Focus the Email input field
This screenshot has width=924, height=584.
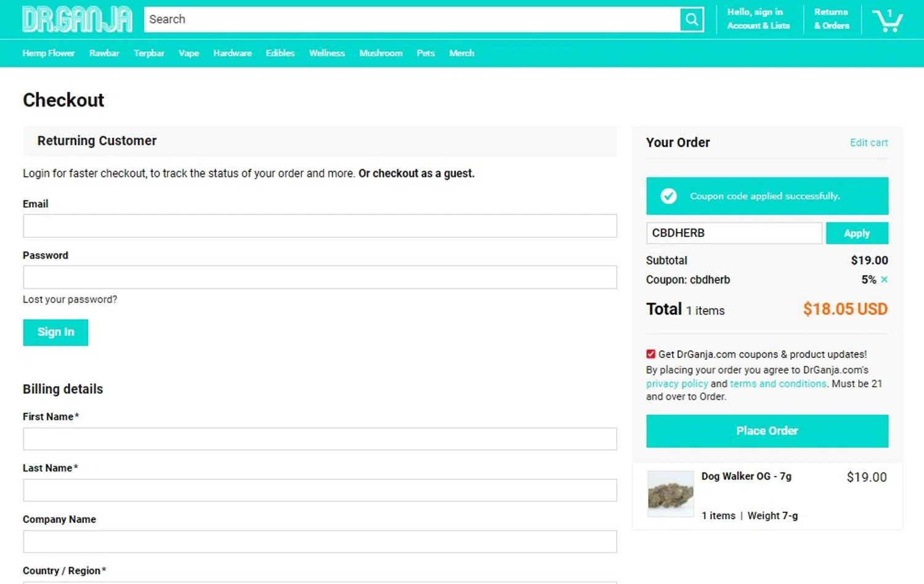pyautogui.click(x=320, y=226)
